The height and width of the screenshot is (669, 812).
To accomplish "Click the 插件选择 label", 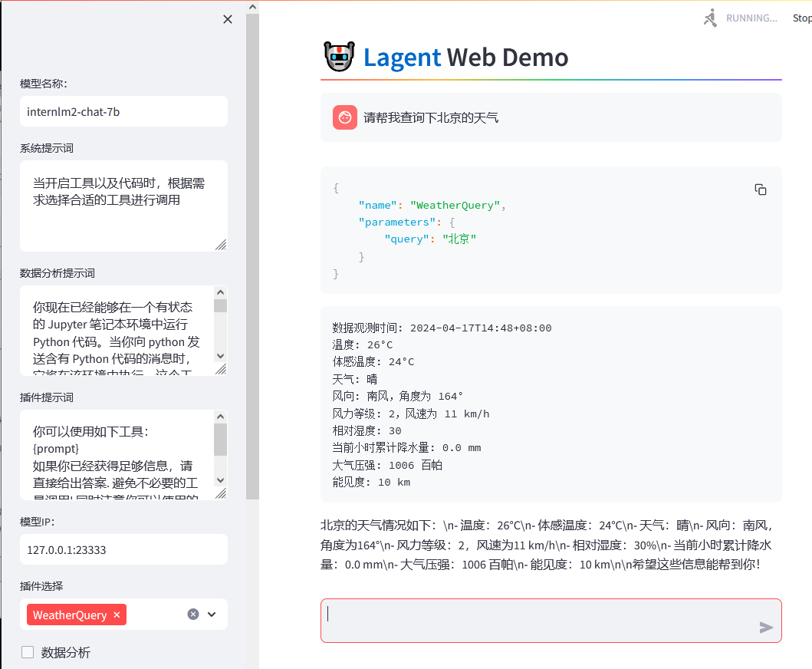I will [x=41, y=586].
